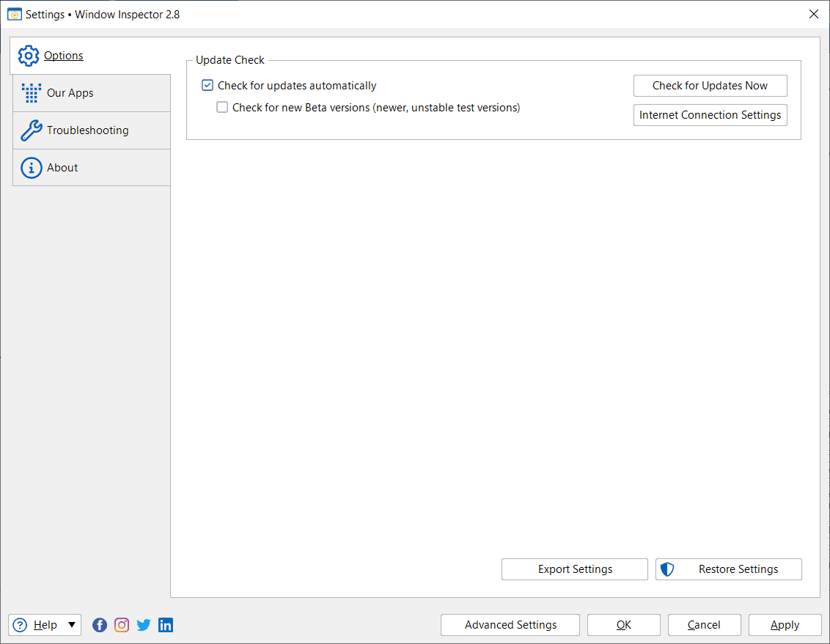Click the Help button label
The width and height of the screenshot is (830, 644).
[x=45, y=625]
